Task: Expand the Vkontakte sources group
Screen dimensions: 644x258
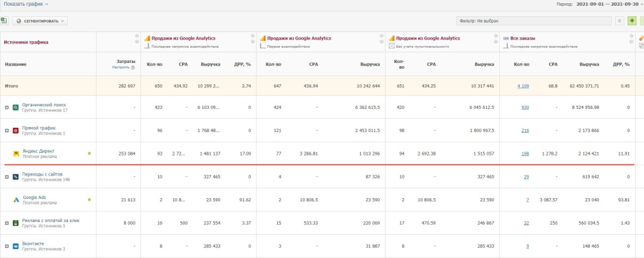Action: [7, 247]
